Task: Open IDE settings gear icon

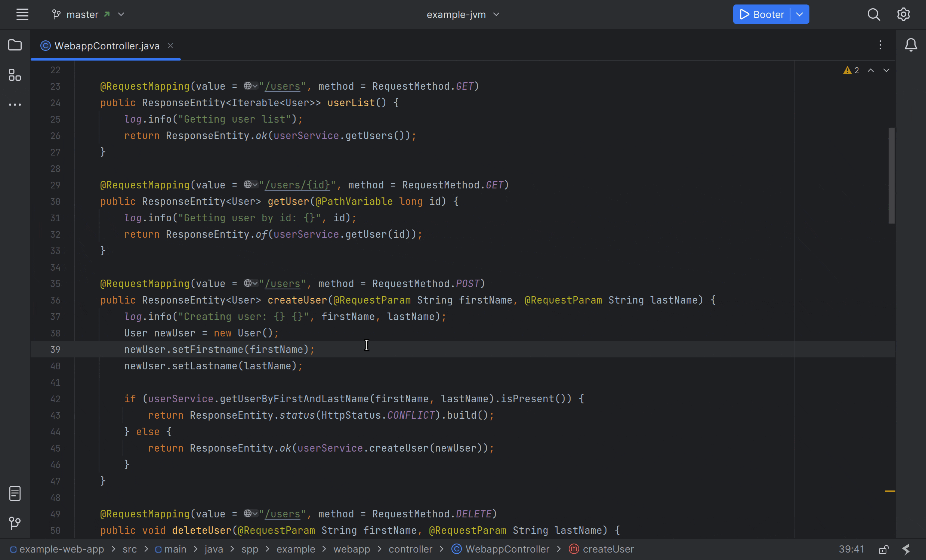Action: 903,14
